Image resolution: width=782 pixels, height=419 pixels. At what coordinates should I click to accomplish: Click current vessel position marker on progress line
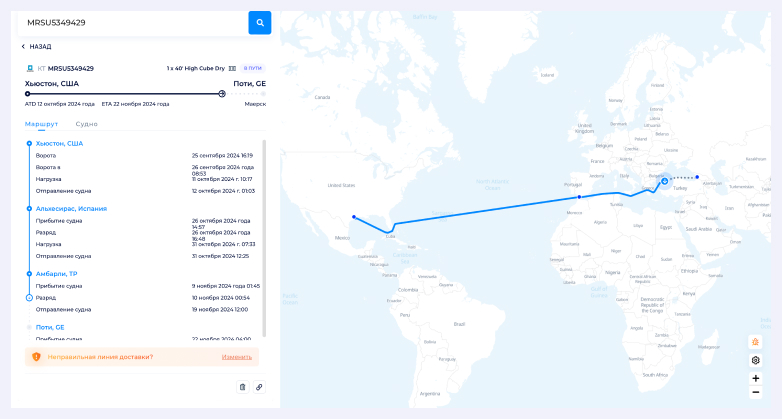coord(221,93)
